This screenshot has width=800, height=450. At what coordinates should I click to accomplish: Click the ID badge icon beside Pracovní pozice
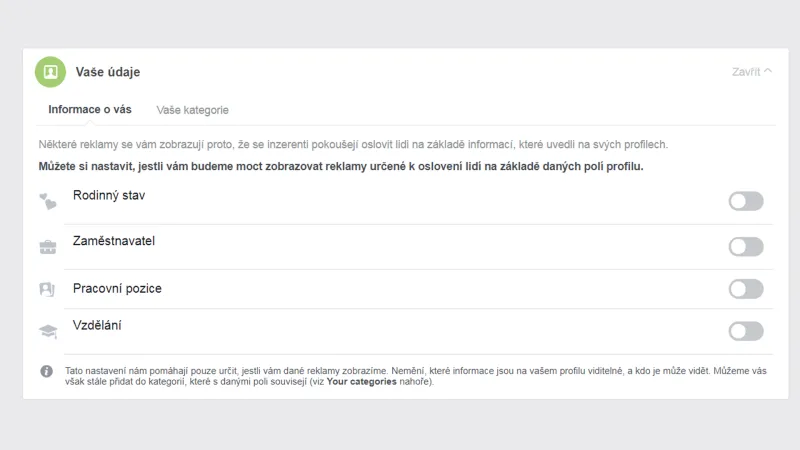tap(47, 289)
